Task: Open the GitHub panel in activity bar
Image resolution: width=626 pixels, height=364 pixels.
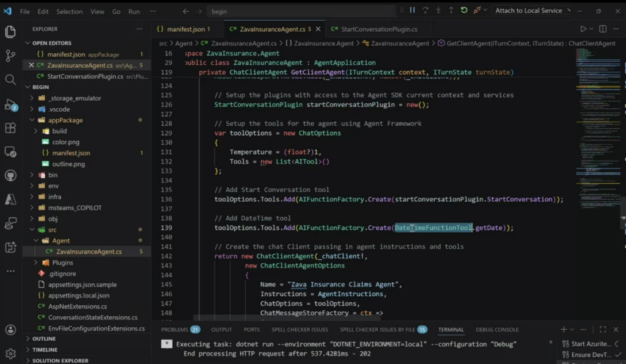Action: tap(10, 176)
